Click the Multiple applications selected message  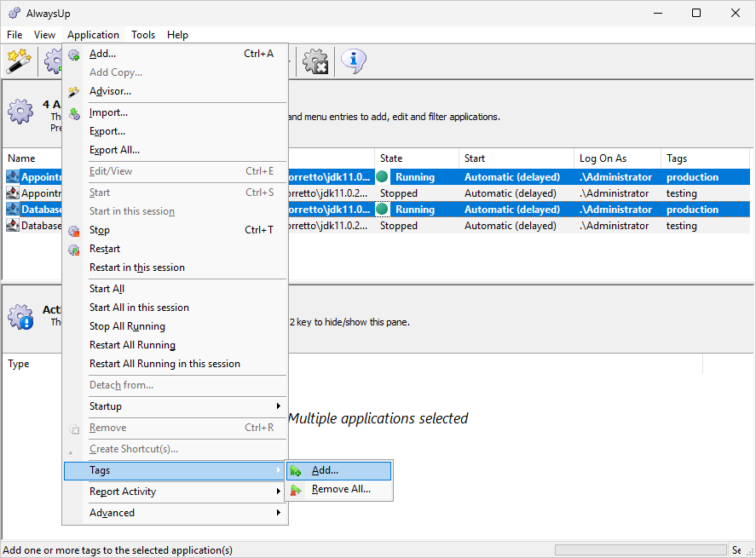378,418
